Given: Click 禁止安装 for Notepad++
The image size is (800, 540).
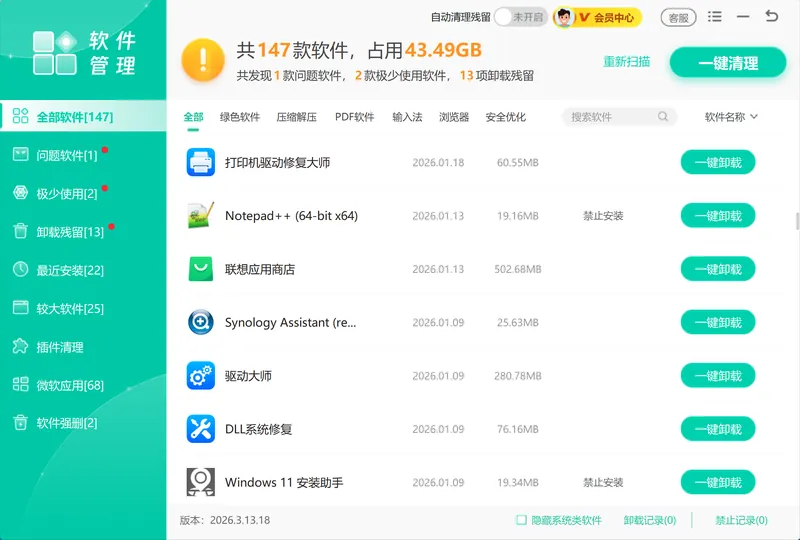Looking at the screenshot, I should 603,215.
